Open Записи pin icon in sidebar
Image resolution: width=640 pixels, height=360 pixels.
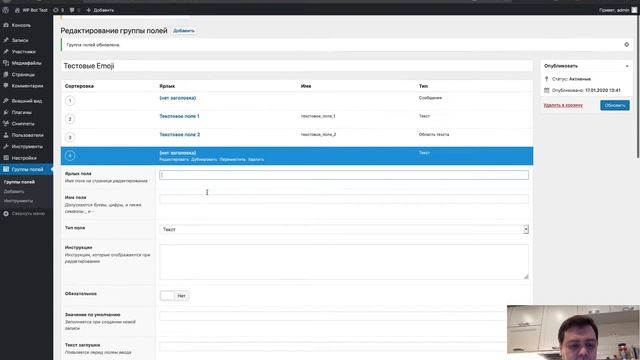click(x=6, y=40)
